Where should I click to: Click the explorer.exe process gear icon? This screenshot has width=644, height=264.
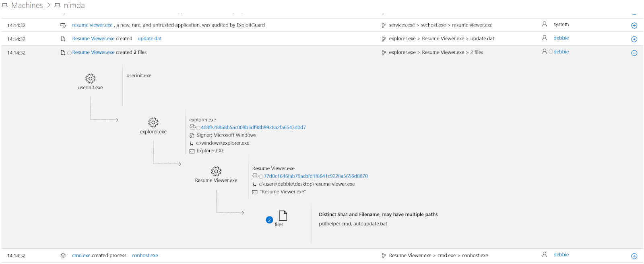(153, 122)
